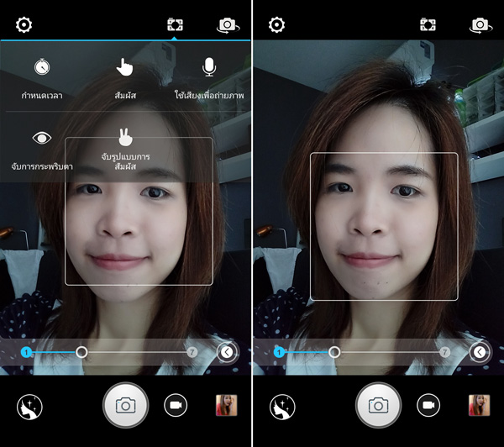Open settings gear in left screenshot
The image size is (504, 447).
[24, 24]
